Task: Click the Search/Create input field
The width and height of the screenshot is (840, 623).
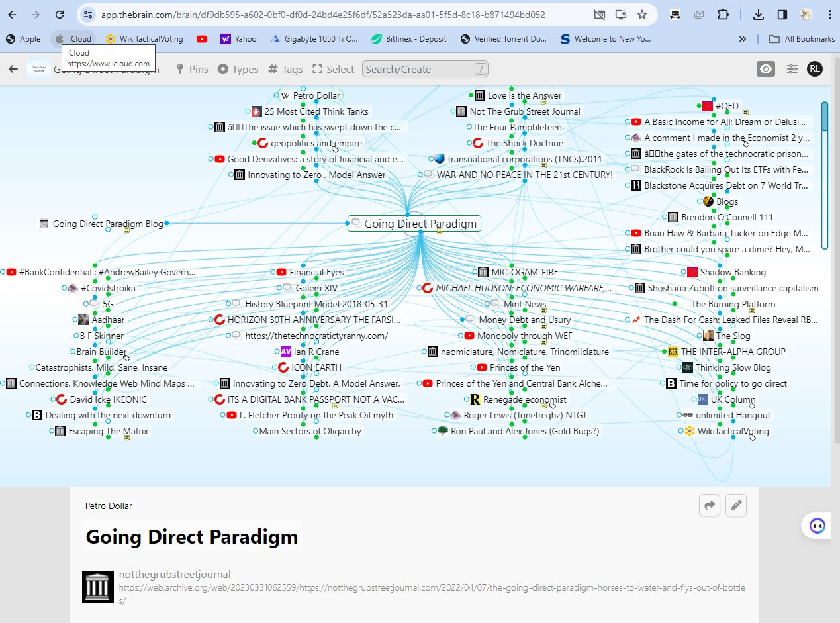Action: coord(426,69)
